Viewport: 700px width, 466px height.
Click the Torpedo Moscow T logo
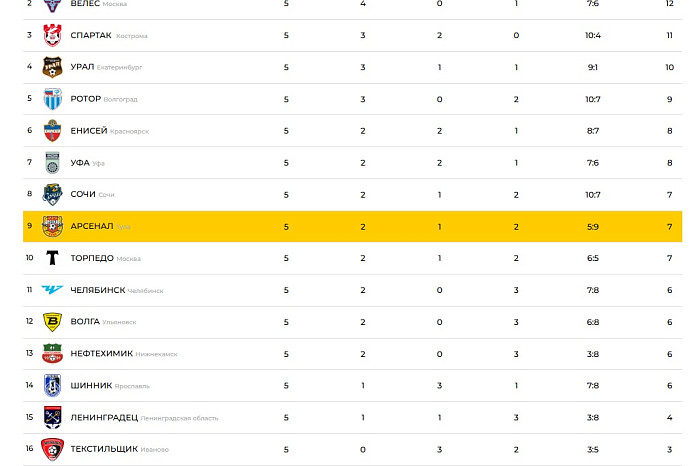tap(52, 258)
